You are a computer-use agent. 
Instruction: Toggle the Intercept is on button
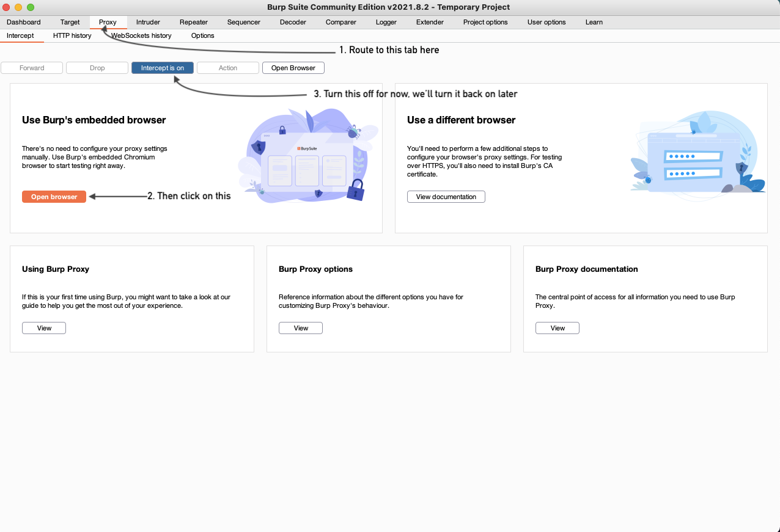pos(163,68)
